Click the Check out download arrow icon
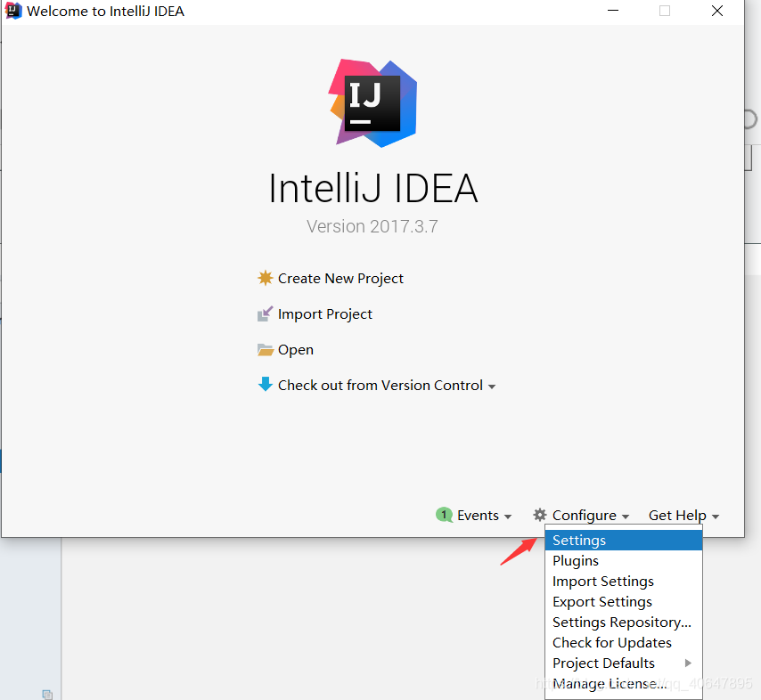 [x=265, y=384]
